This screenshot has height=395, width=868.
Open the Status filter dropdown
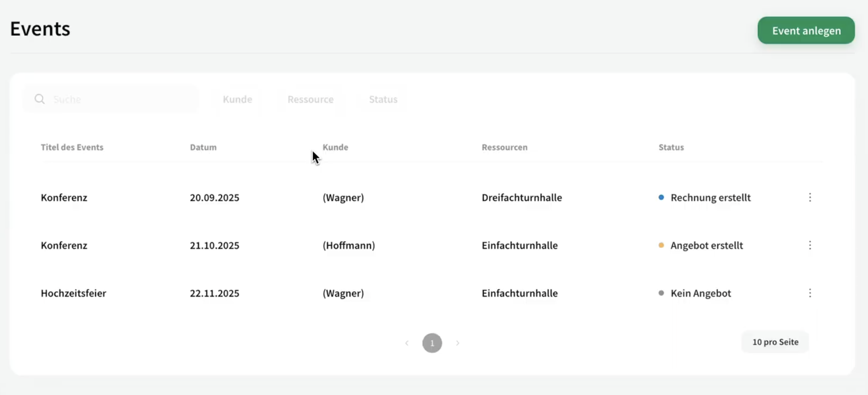tap(383, 99)
